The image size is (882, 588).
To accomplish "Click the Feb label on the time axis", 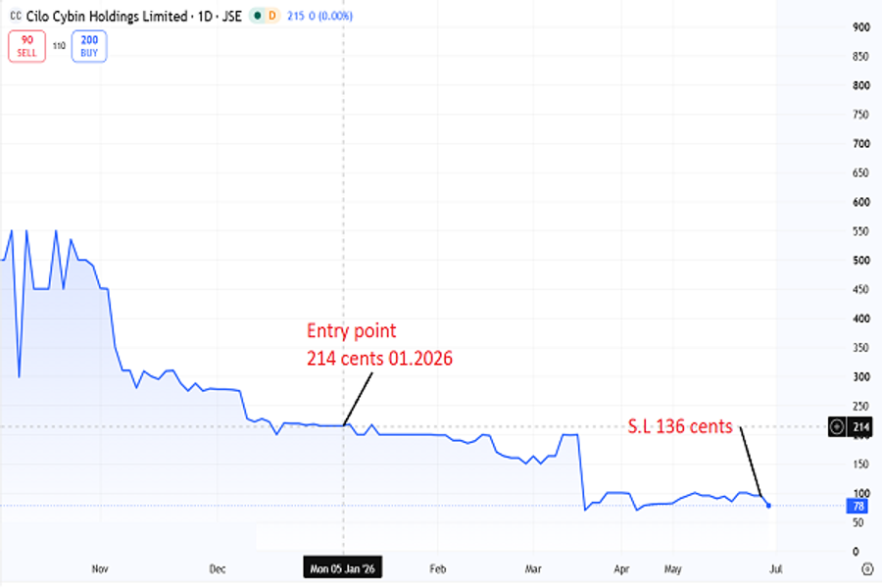I will (438, 568).
